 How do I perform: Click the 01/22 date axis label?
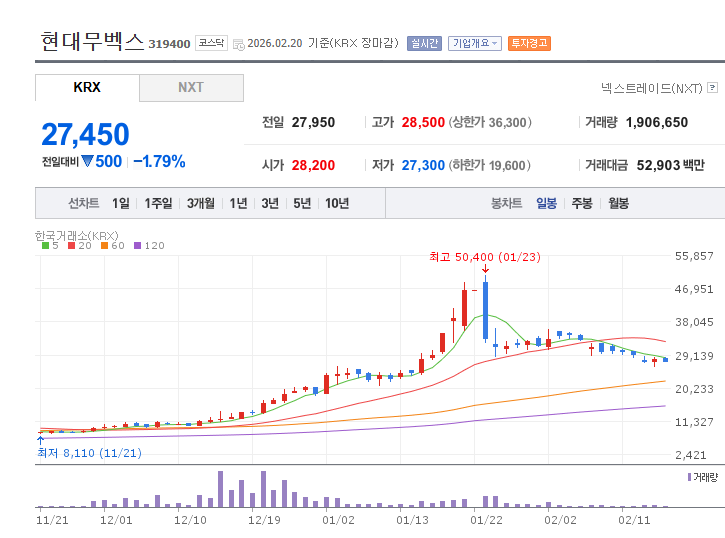pos(486,520)
